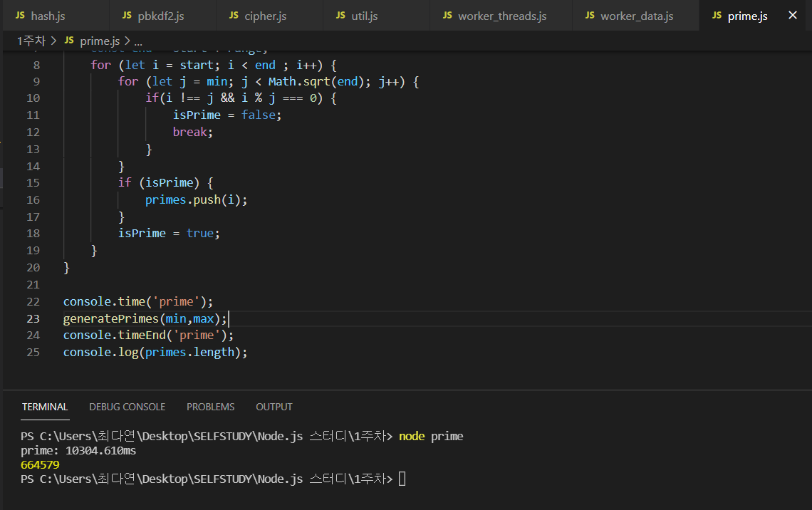Click the JS icon in the breadcrumb
Screen dimensions: 812x510
(69, 41)
